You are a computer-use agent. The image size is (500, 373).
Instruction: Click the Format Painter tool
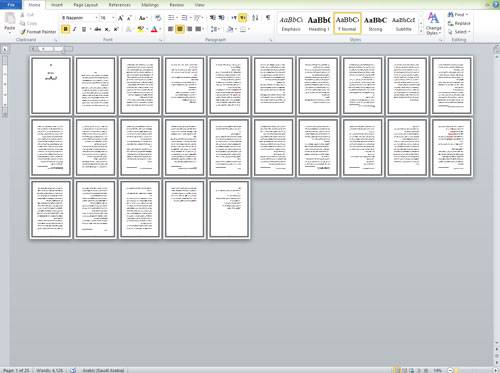click(38, 32)
